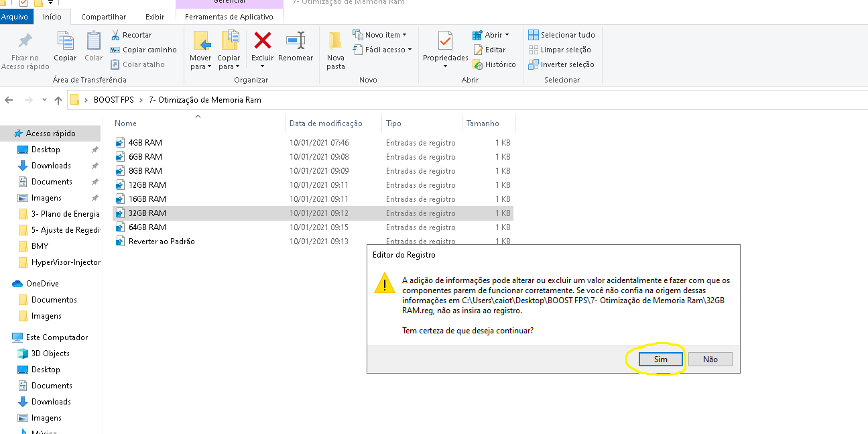Switch to the Exibir tab

point(155,16)
